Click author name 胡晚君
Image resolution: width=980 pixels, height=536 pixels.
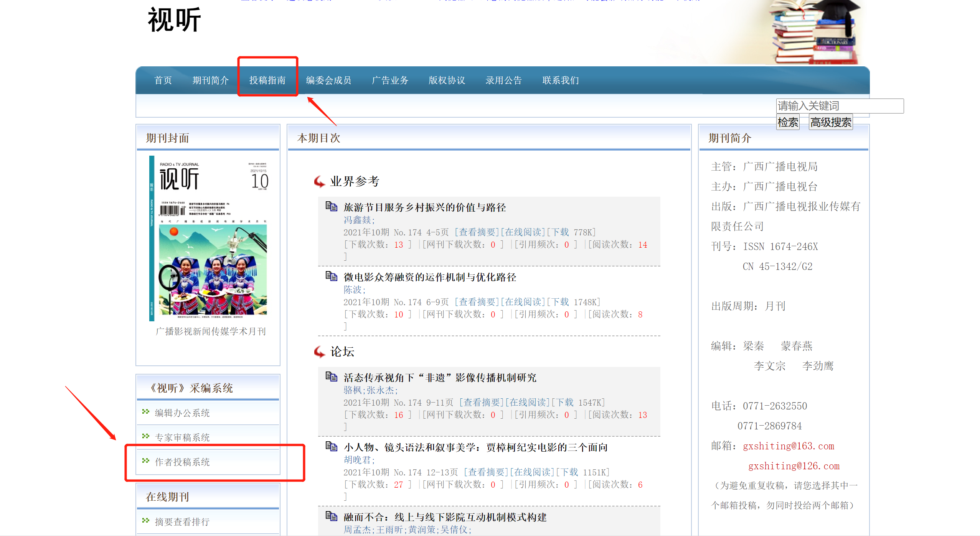click(357, 460)
